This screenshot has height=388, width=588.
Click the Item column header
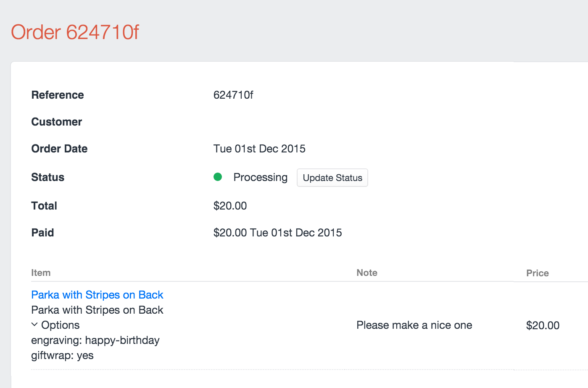click(x=41, y=273)
